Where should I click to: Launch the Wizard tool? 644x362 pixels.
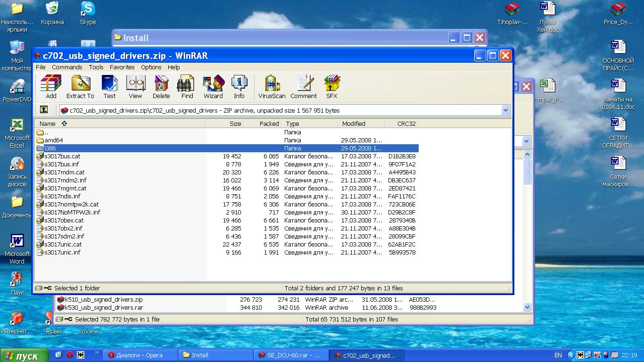coord(213,87)
